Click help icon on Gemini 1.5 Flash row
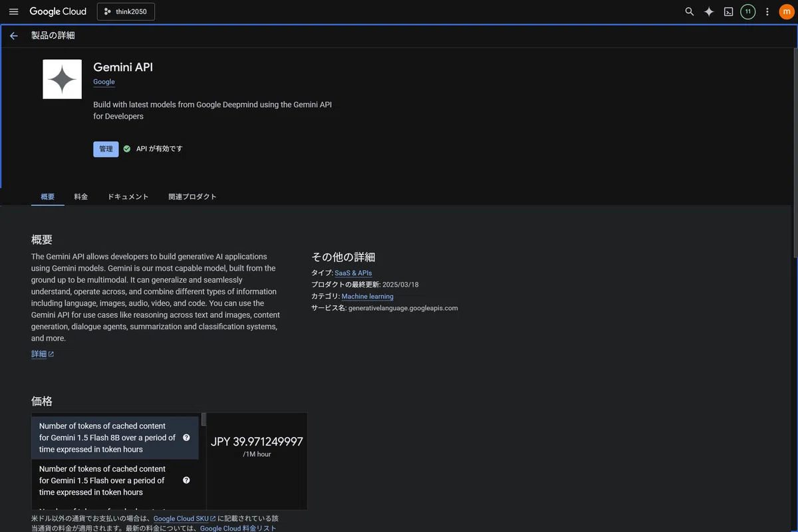This screenshot has width=798, height=532. click(x=186, y=480)
